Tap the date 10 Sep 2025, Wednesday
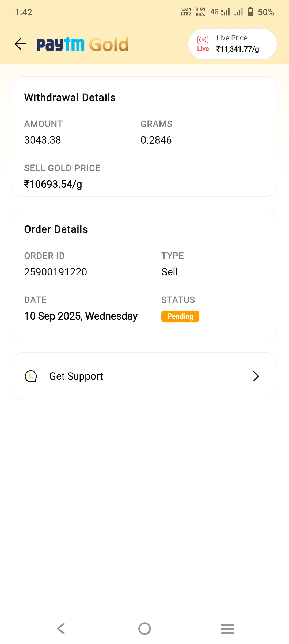 click(x=81, y=316)
